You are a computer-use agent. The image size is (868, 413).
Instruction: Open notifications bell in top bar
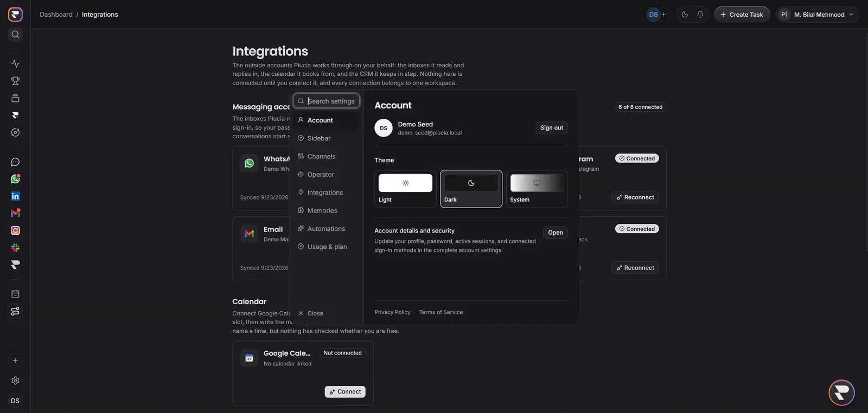pyautogui.click(x=700, y=15)
